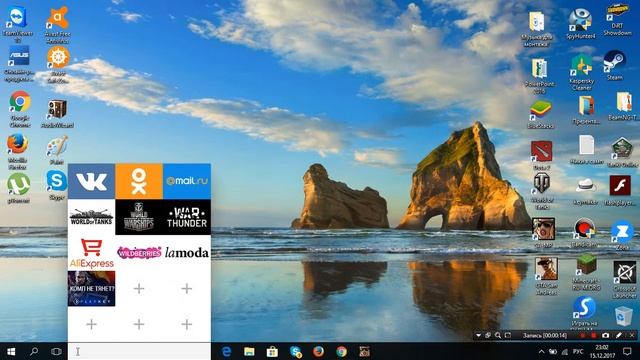
Task: Open Task View on the taskbar
Action: pos(56,351)
